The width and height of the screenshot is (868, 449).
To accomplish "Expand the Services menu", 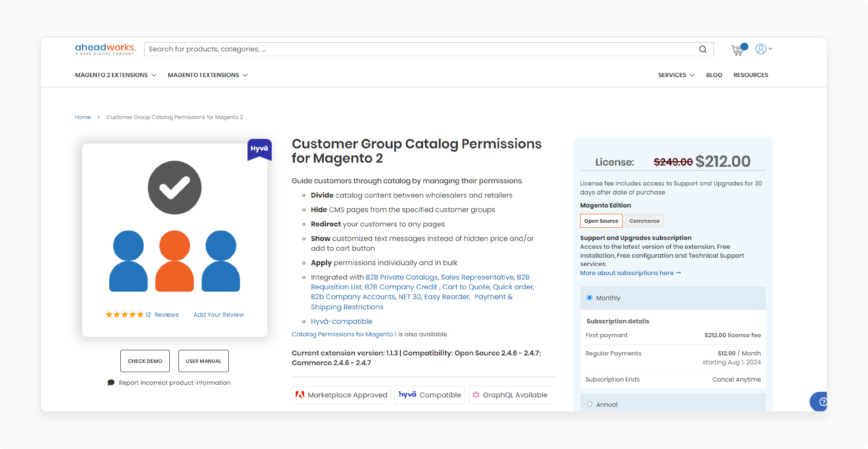I will tap(676, 75).
